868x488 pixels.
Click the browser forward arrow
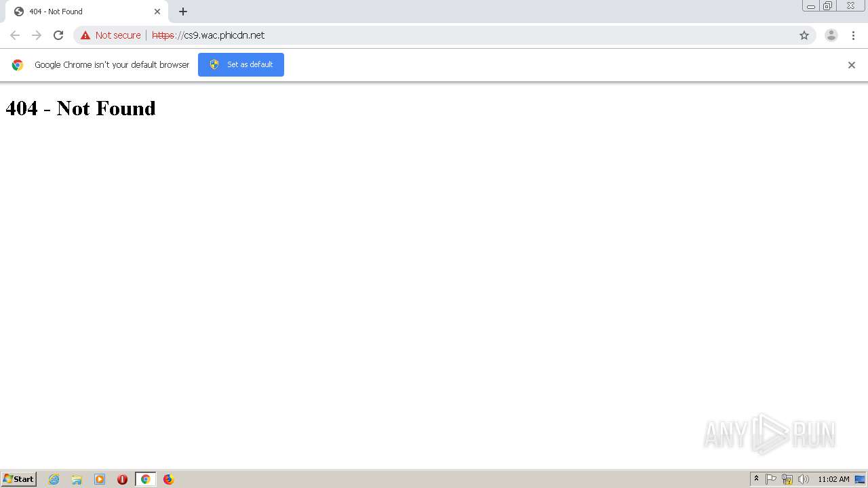pyautogui.click(x=37, y=35)
